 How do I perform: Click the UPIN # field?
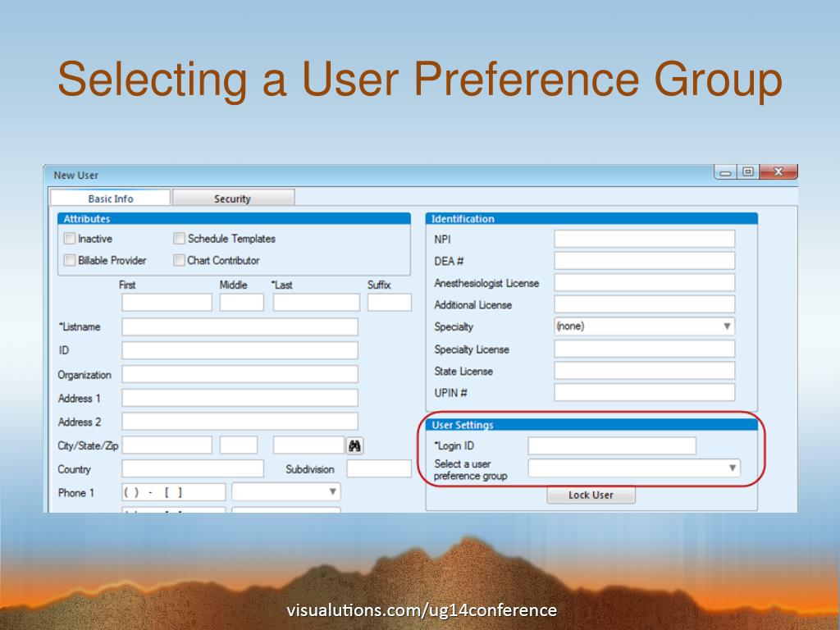click(x=644, y=392)
